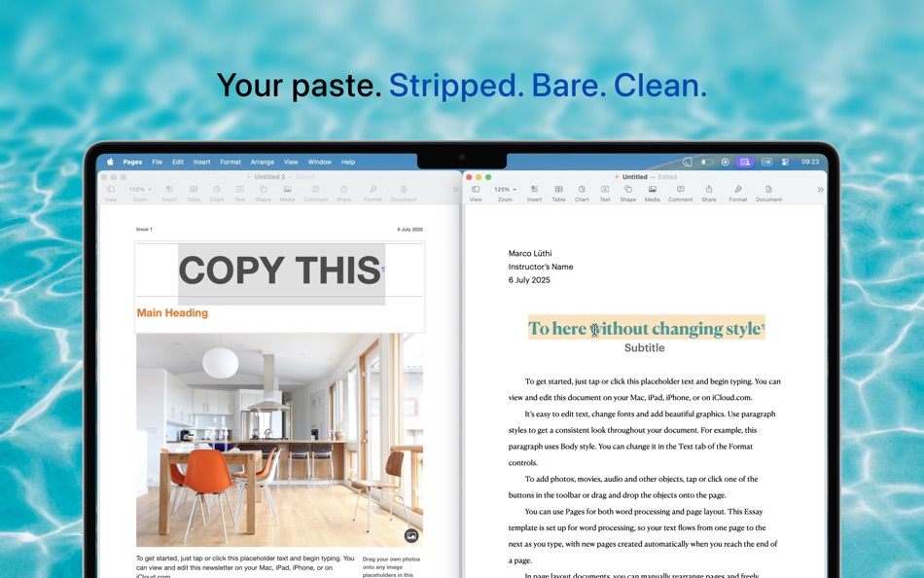Click the Text box icon in the left toolbar

click(x=239, y=190)
